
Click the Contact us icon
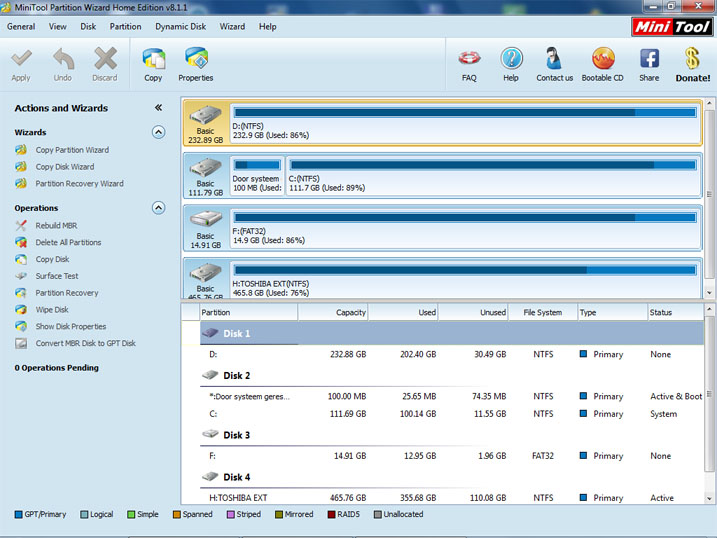point(554,59)
